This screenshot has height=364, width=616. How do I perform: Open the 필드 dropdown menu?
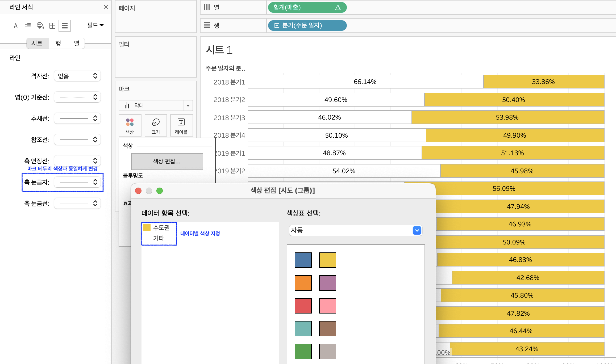pos(95,25)
